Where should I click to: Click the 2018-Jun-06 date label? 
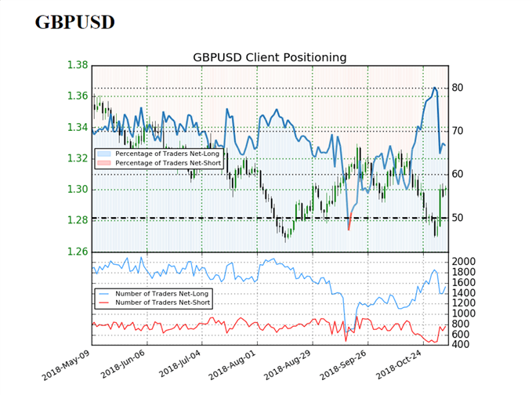click(x=123, y=364)
